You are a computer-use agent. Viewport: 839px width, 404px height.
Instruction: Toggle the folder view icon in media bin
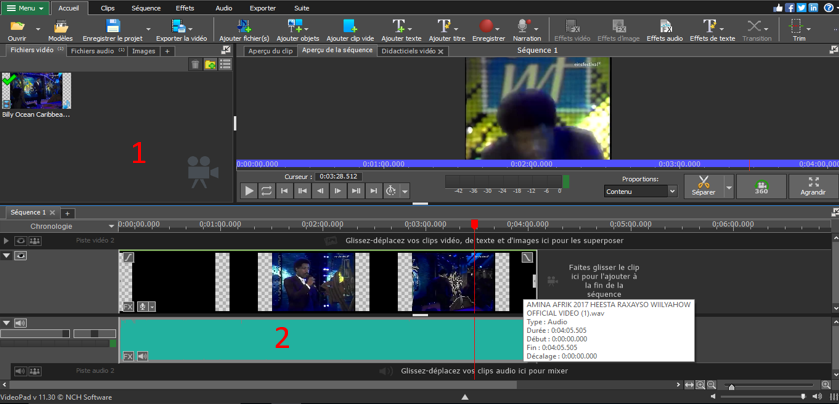pyautogui.click(x=210, y=64)
